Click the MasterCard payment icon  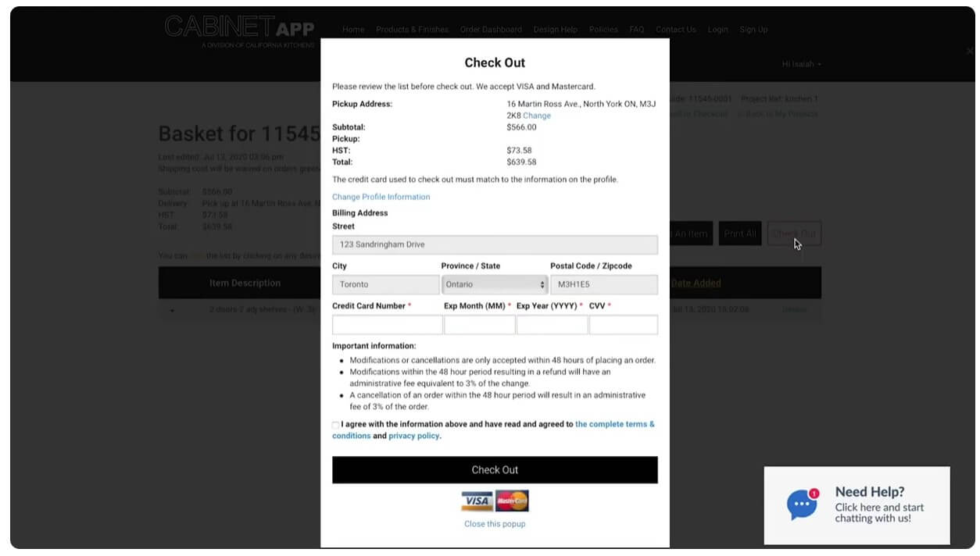[x=512, y=500]
